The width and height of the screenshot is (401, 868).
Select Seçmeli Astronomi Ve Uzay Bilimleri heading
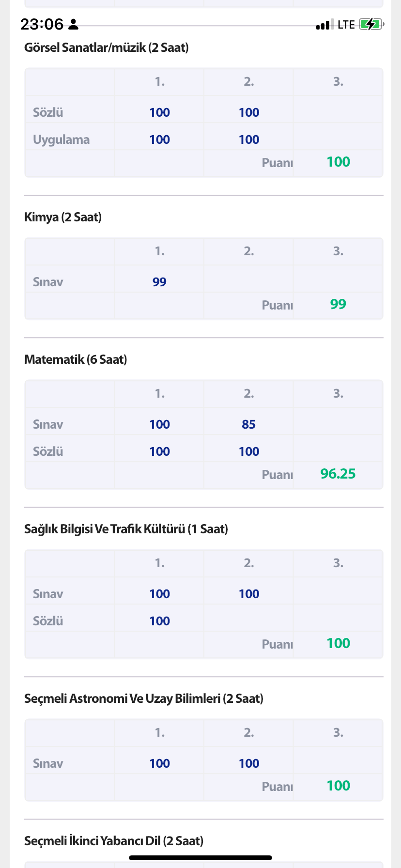(x=144, y=698)
